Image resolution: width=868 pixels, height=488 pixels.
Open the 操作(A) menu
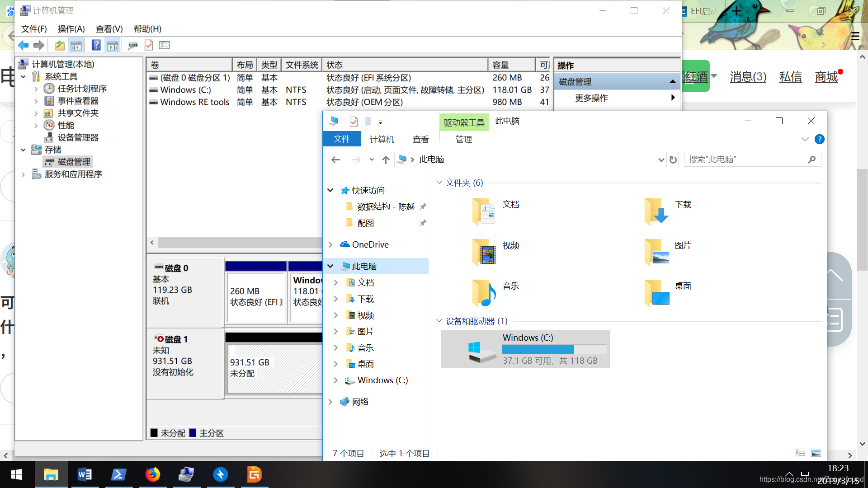click(x=71, y=29)
